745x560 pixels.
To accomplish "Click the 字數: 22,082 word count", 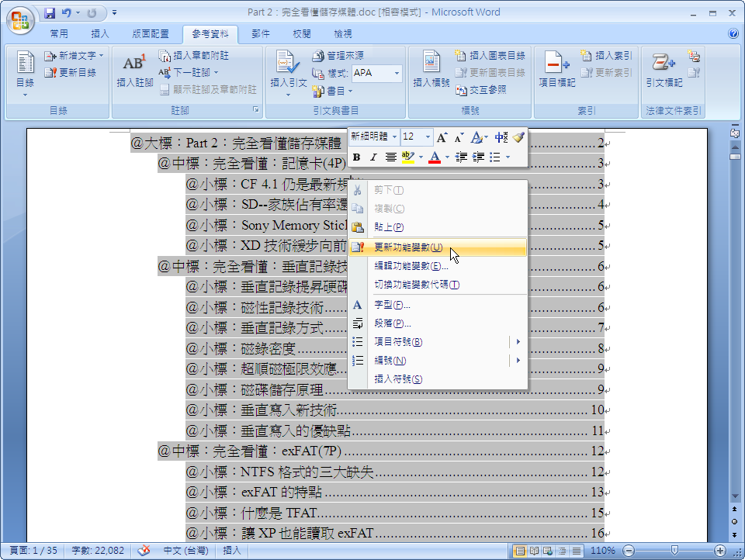I will (98, 551).
